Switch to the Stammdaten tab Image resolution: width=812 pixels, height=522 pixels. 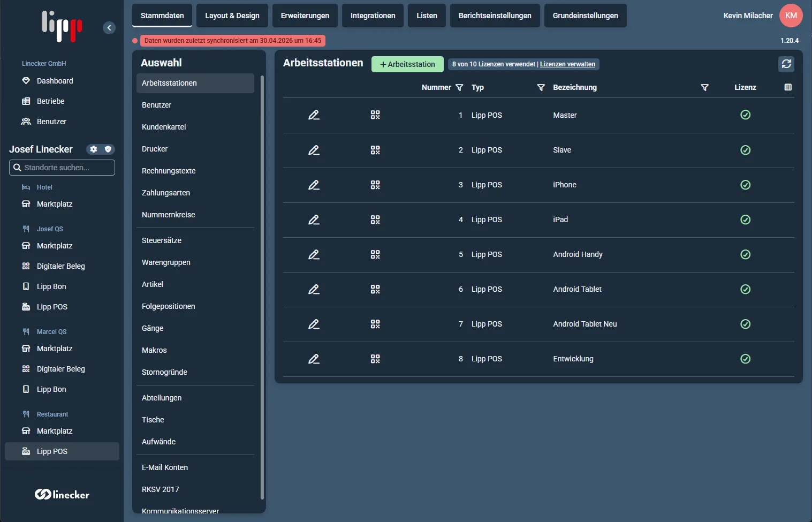pyautogui.click(x=162, y=16)
